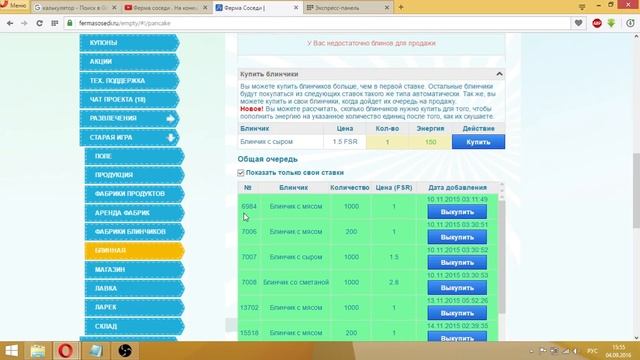
Task: Click the browser Back arrow
Action: 10,23
